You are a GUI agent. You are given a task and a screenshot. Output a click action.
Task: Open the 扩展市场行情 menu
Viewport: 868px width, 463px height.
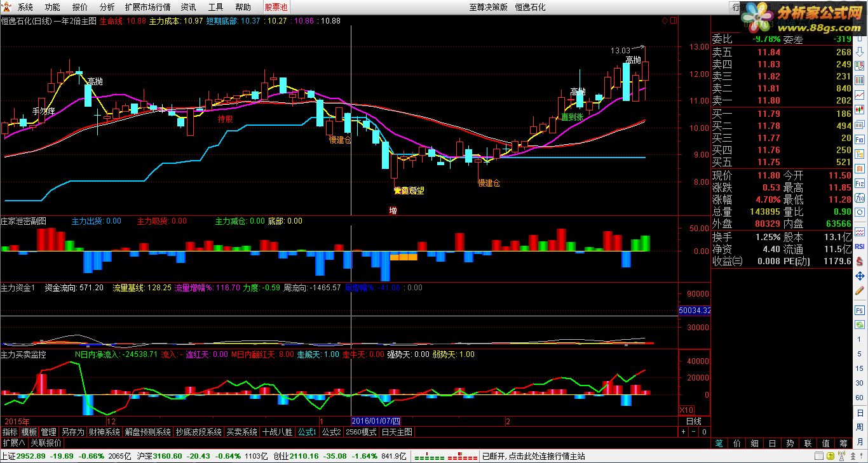pyautogui.click(x=147, y=7)
